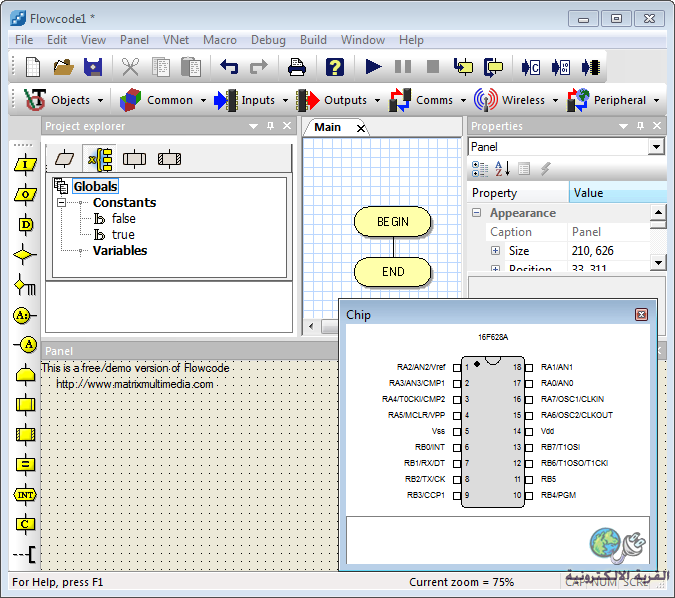
Task: Insert an Input icon from the icon bar
Action: point(25,164)
